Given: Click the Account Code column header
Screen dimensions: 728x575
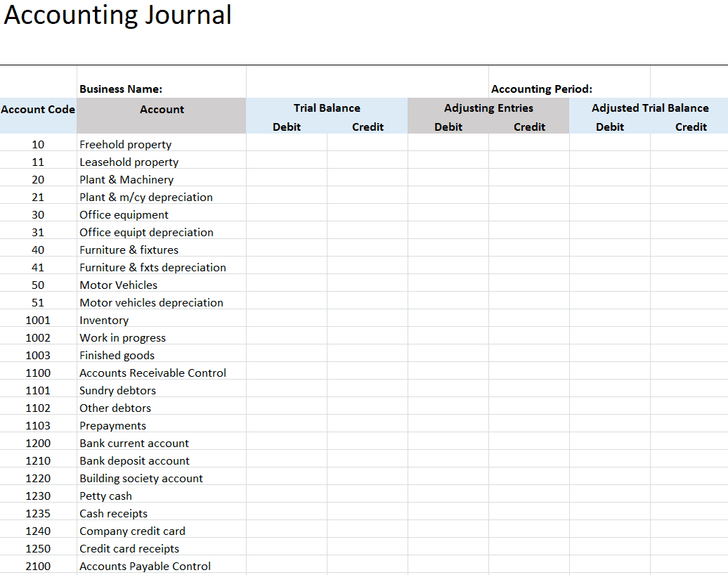Looking at the screenshot, I should tap(38, 110).
